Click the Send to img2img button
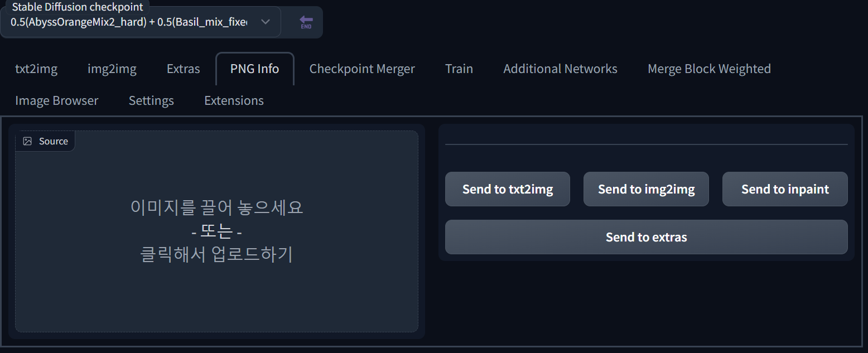Viewport: 868px width, 353px height. pos(646,189)
